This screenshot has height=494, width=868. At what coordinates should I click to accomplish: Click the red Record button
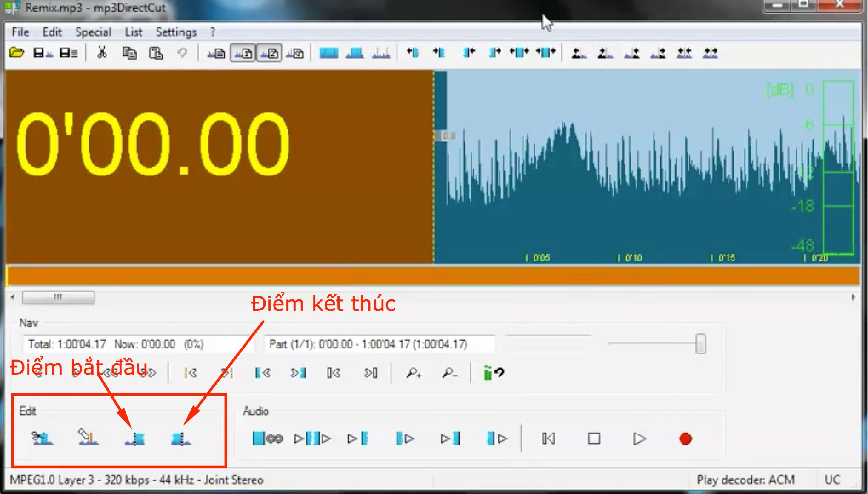pos(685,438)
